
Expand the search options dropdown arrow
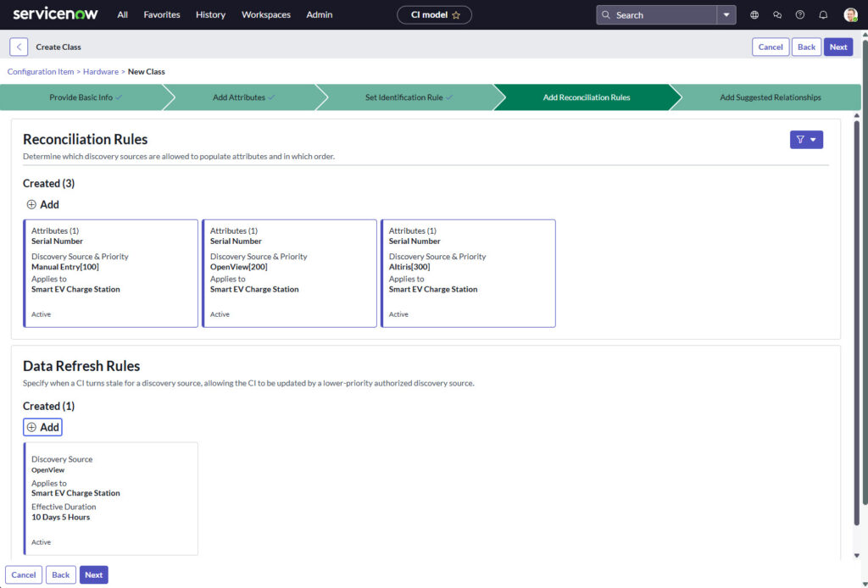(726, 15)
